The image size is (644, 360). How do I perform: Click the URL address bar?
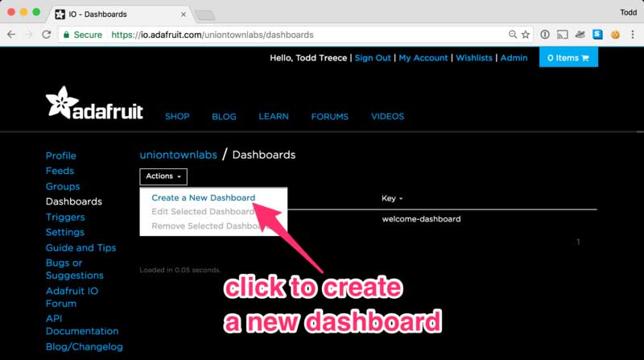click(306, 35)
